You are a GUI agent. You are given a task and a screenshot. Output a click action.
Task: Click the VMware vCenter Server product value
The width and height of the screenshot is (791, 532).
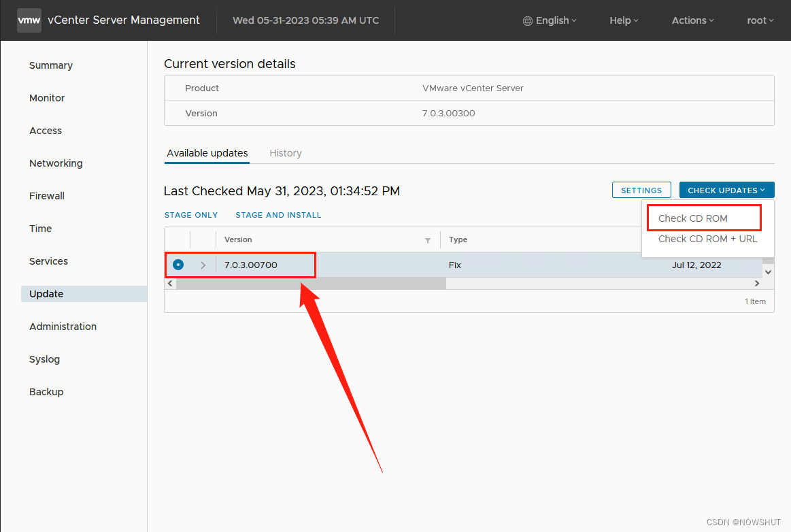click(473, 88)
